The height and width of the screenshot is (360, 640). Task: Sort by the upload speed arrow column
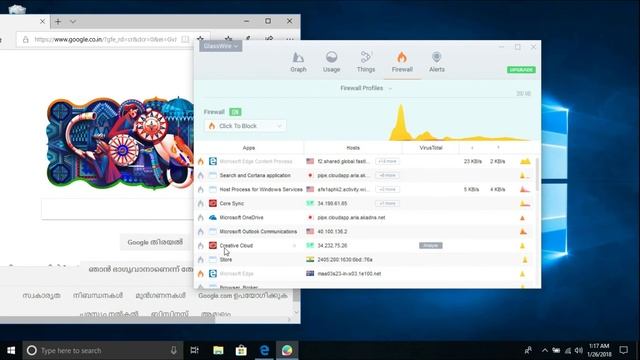pos(498,148)
